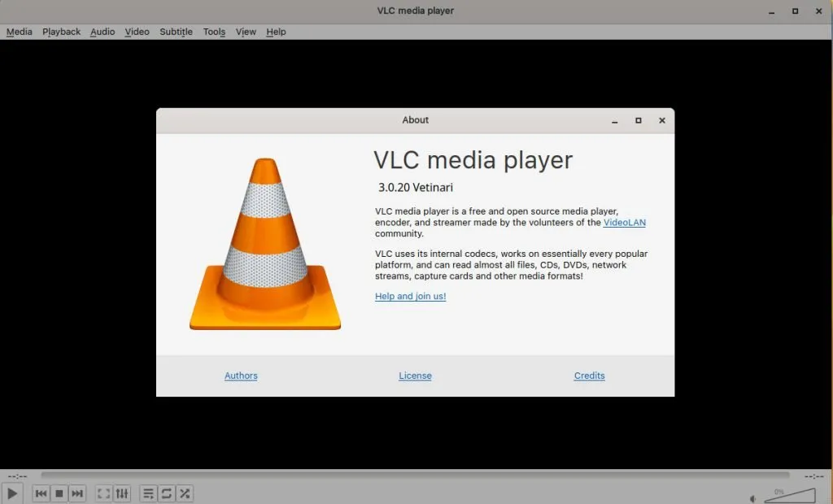Click the playback seek bar
The width and height of the screenshot is (833, 504).
click(x=415, y=476)
